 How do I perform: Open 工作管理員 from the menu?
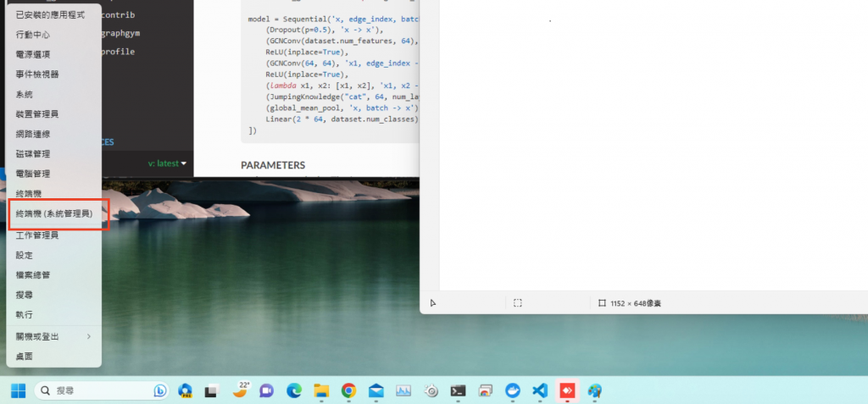[x=53, y=235]
